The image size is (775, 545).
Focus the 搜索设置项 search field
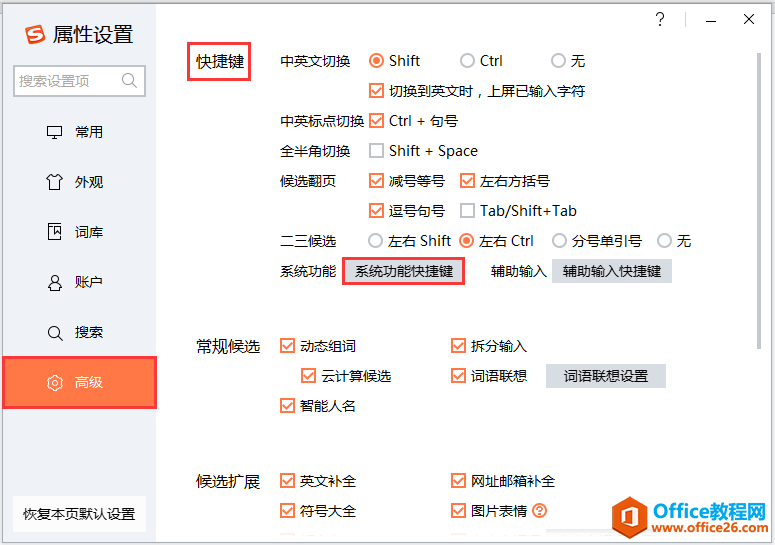point(79,81)
